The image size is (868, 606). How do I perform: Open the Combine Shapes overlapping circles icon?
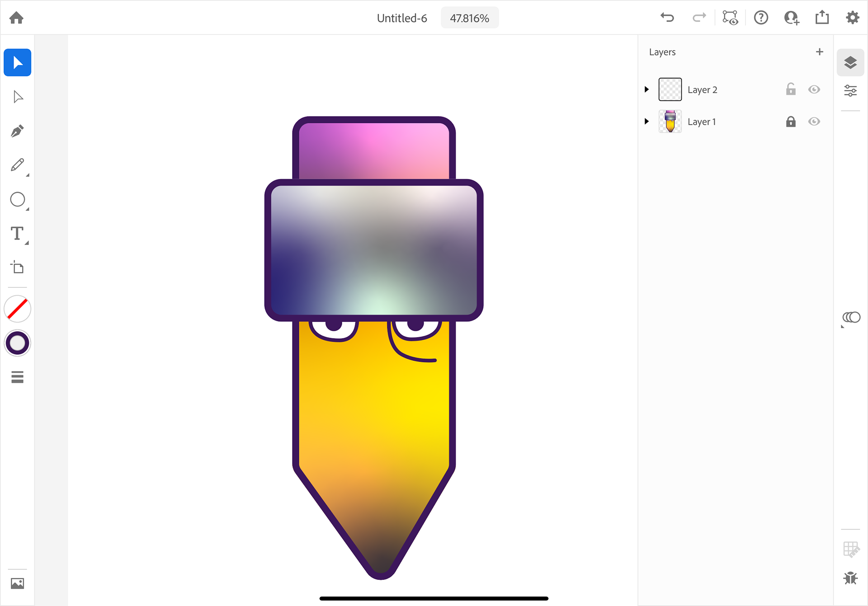point(851,318)
